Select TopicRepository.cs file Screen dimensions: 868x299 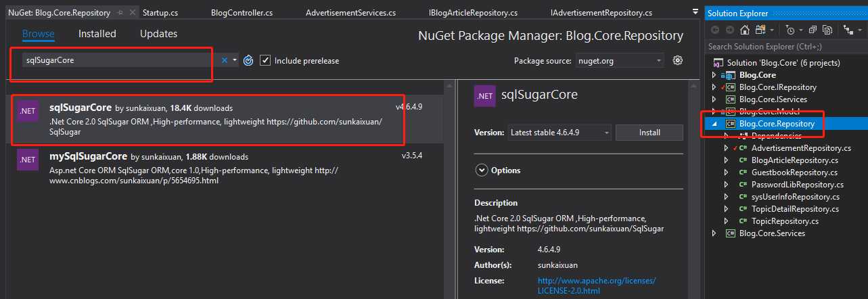(x=785, y=221)
